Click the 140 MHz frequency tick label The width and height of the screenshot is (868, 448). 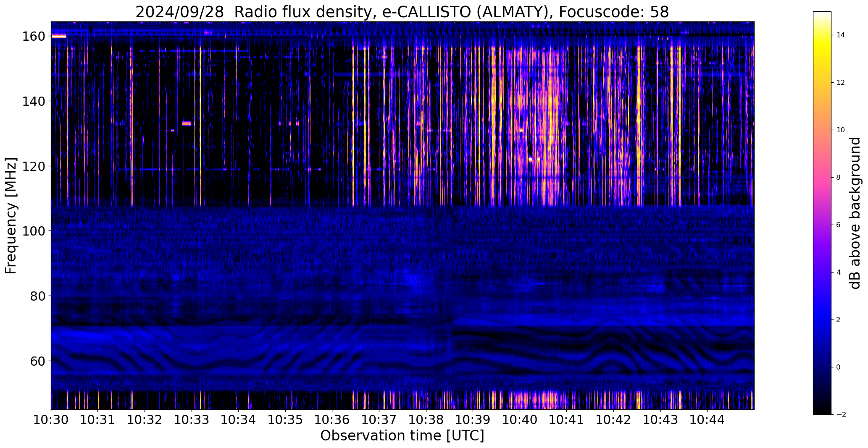click(34, 101)
